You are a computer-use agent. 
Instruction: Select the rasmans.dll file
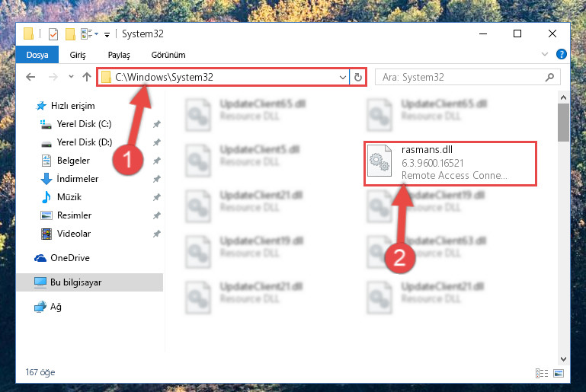tap(450, 163)
